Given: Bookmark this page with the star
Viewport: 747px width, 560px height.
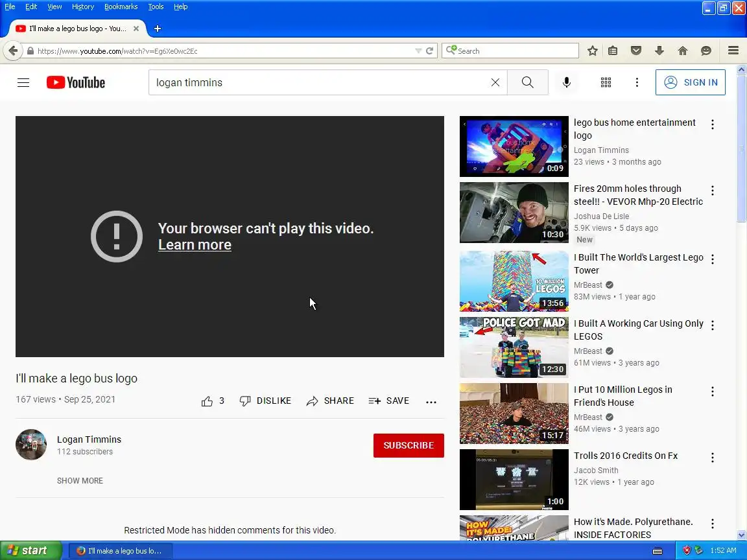Looking at the screenshot, I should click(592, 51).
